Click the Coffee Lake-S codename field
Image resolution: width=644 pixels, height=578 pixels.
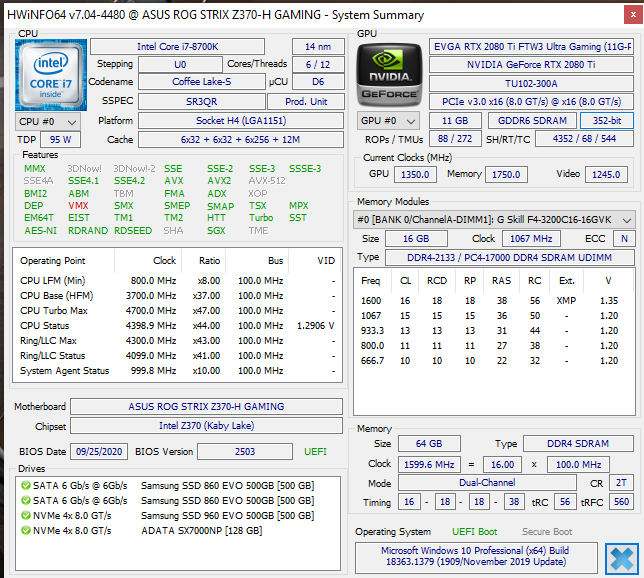[x=202, y=82]
